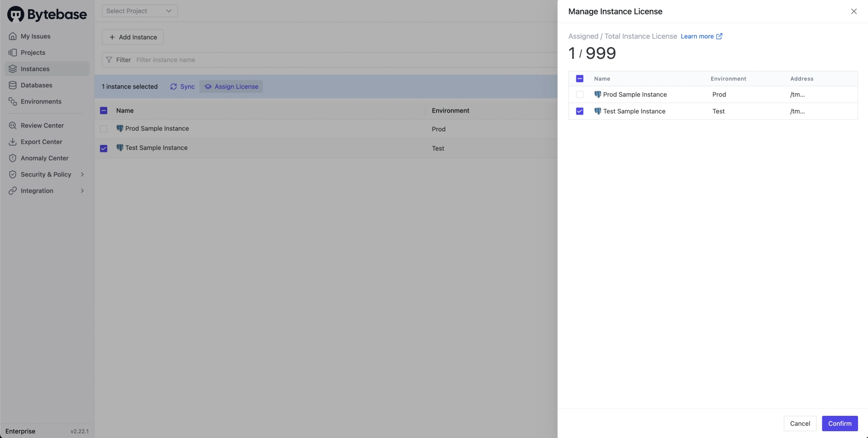Viewport: 868px width, 438px height.
Task: Open the My Issues home icon
Action: click(x=13, y=36)
